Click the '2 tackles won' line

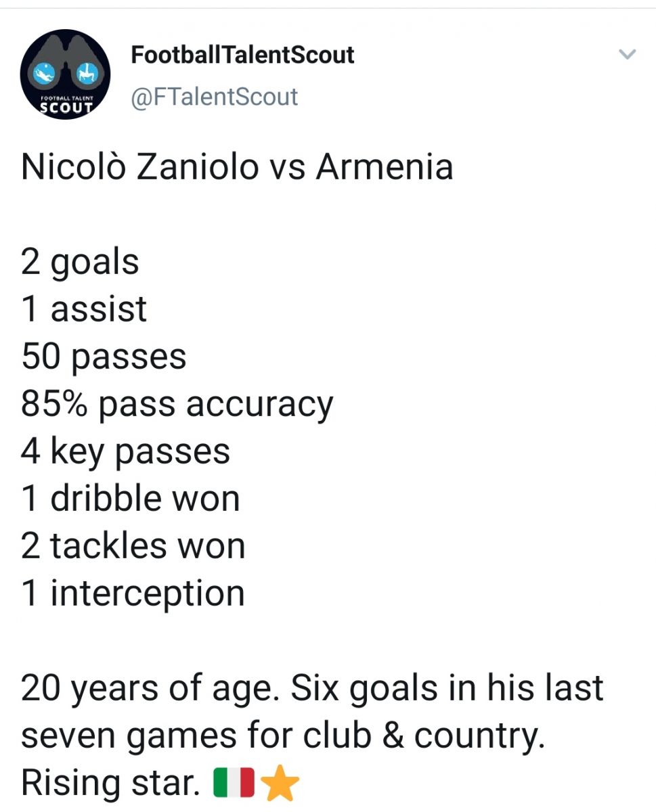pos(133,545)
